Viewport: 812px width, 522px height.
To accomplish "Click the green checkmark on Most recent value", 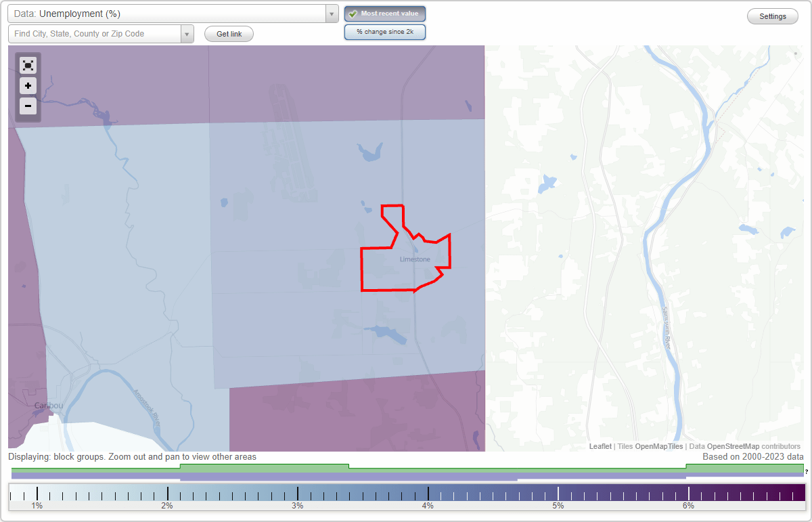I will (353, 13).
